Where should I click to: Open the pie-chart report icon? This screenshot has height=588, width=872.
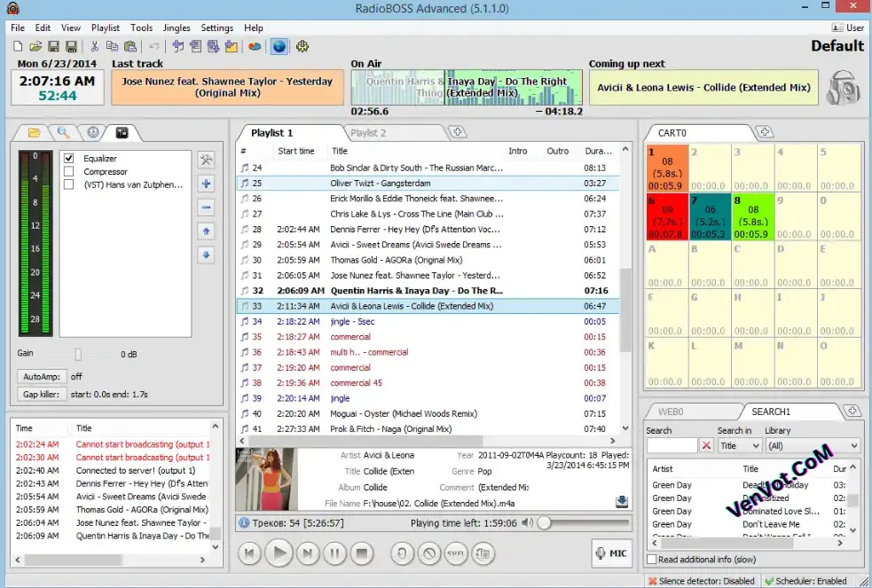pyautogui.click(x=255, y=47)
